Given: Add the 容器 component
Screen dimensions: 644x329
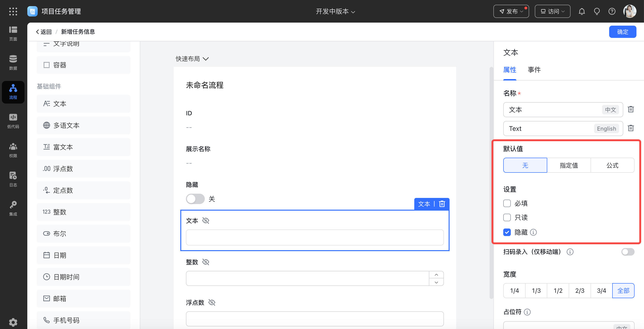Looking at the screenshot, I should point(84,65).
